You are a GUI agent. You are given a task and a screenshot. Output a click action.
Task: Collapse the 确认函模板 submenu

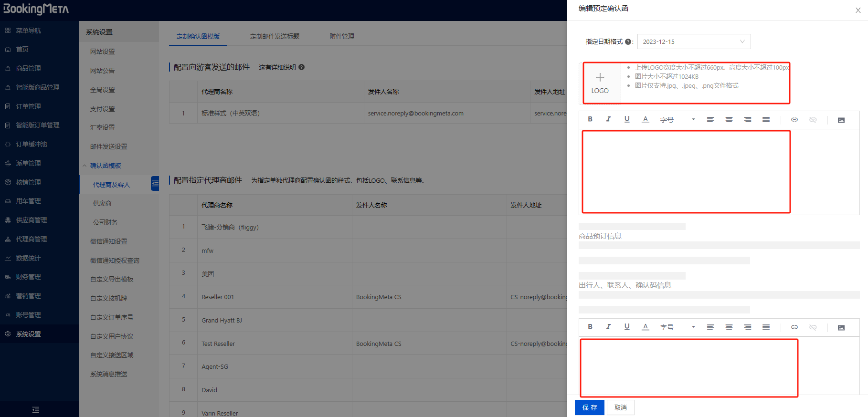pos(85,166)
